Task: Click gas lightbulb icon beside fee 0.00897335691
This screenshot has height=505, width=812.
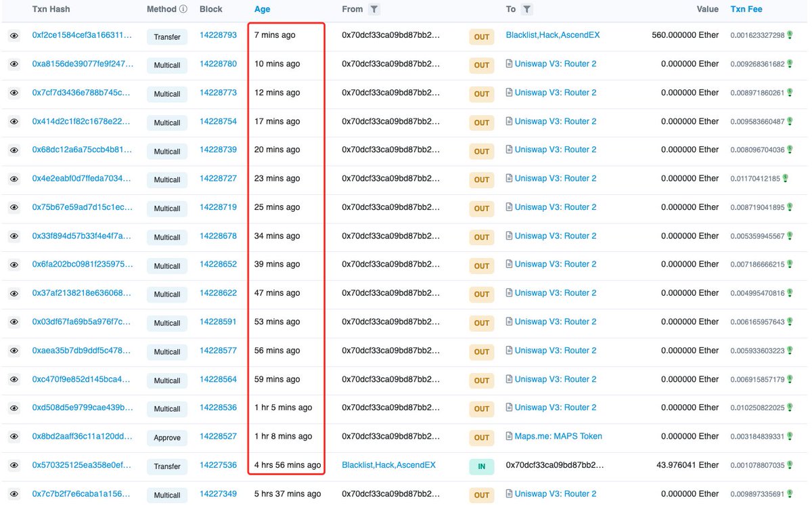Action: coord(788,494)
